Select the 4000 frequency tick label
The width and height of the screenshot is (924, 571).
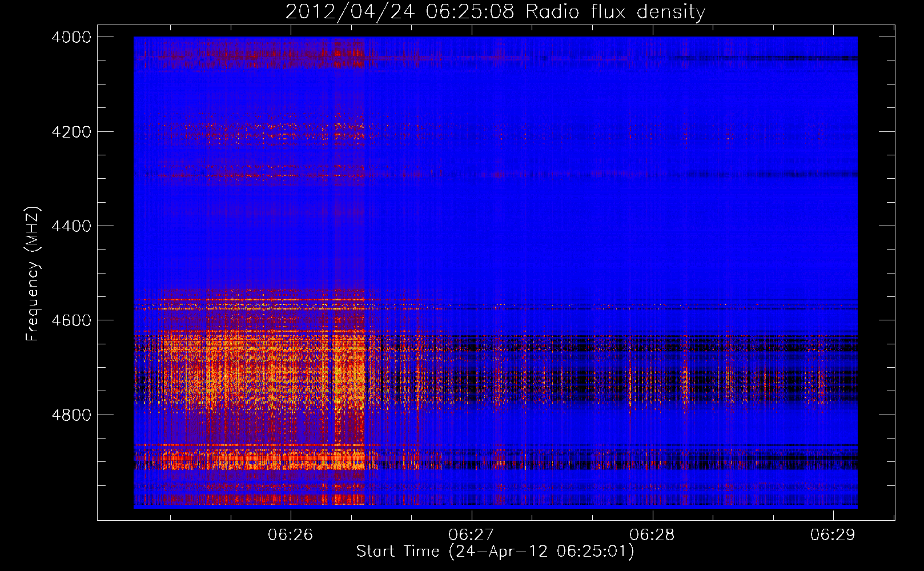[71, 37]
